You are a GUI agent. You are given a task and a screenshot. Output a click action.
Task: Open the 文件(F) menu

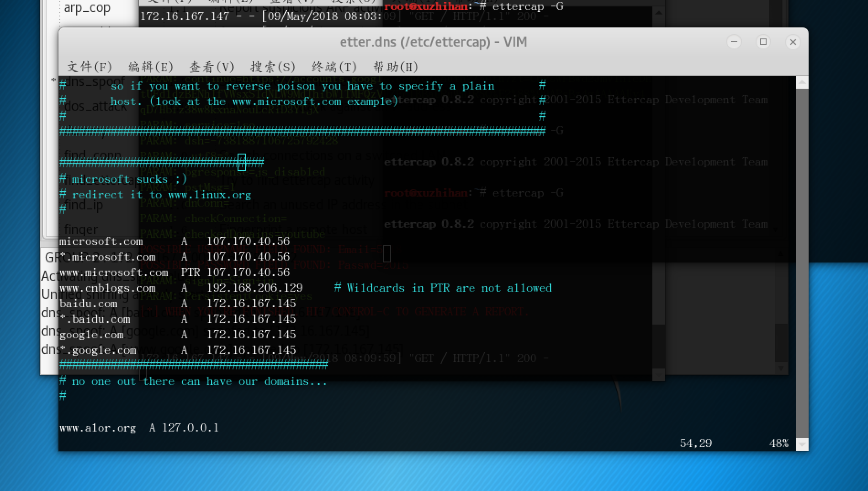90,67
